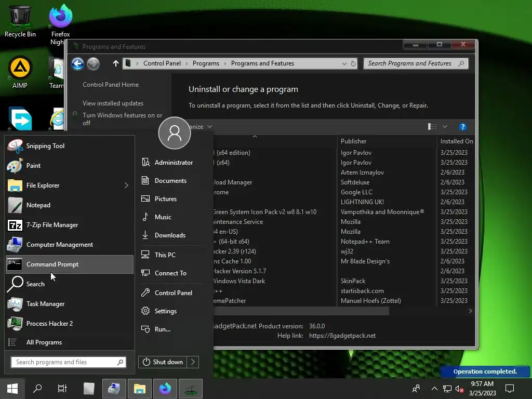
Task: Show All Programs list
Action: 70,342
